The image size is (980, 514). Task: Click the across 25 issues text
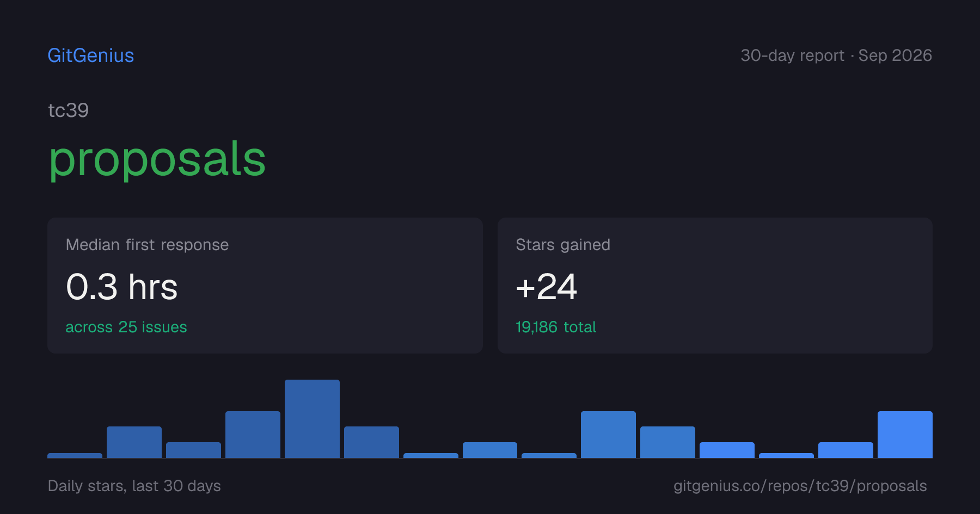[x=126, y=327]
